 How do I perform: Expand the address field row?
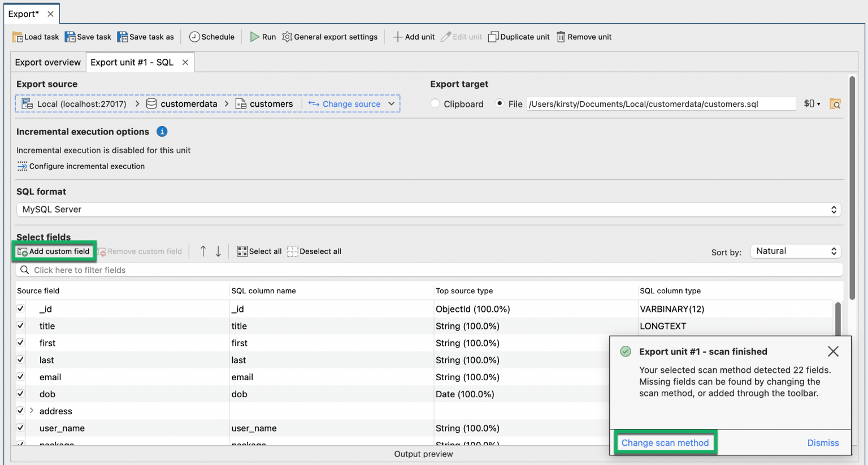tap(32, 411)
